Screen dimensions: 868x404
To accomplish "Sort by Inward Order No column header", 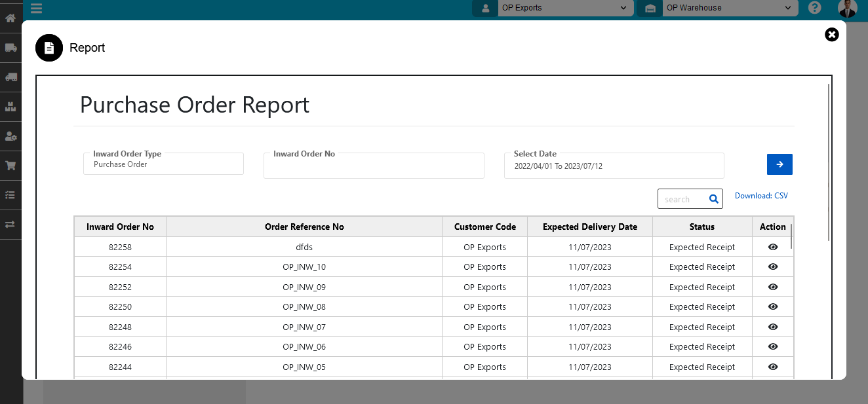I will 120,227.
